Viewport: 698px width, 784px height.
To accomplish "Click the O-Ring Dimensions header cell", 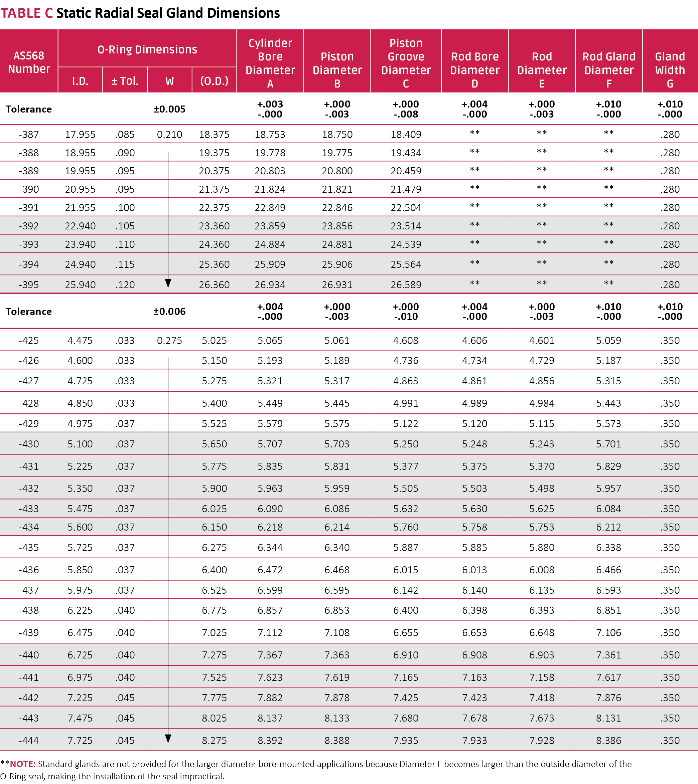I will pos(147,49).
